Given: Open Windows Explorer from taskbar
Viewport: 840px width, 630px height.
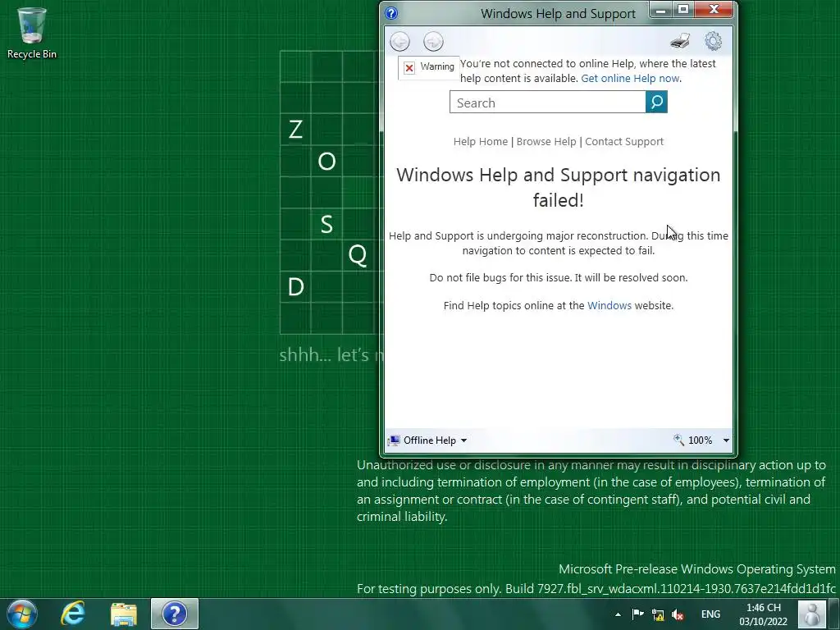Looking at the screenshot, I should [124, 614].
